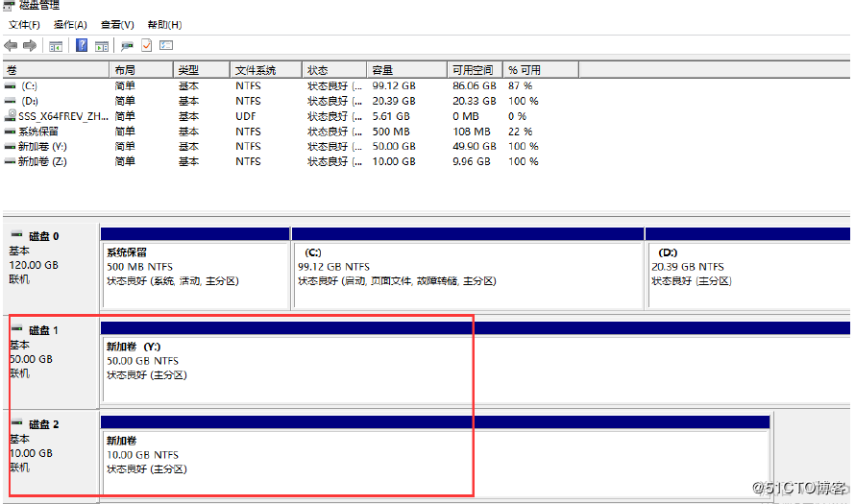
Task: Open the 帮助(H) menu
Action: tap(164, 25)
